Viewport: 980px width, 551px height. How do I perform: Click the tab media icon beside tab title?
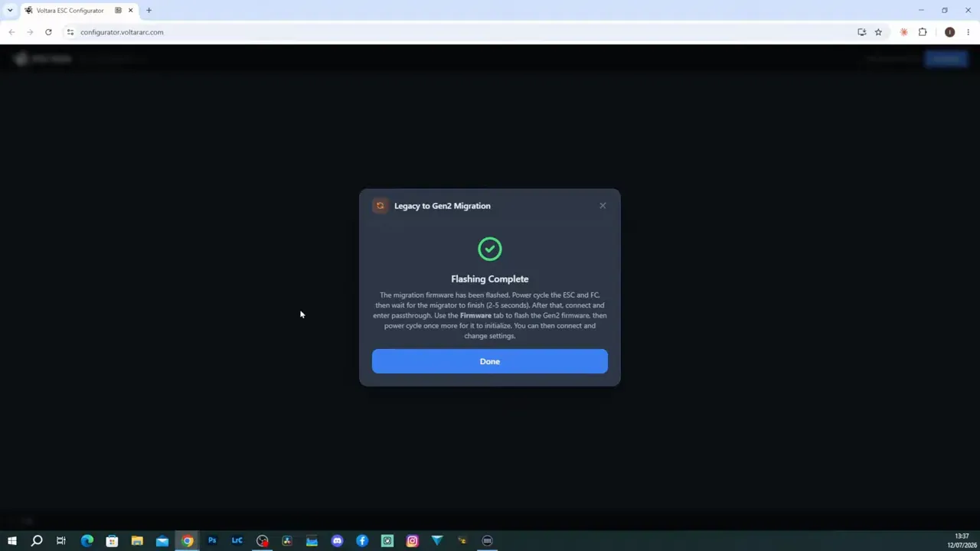point(118,11)
